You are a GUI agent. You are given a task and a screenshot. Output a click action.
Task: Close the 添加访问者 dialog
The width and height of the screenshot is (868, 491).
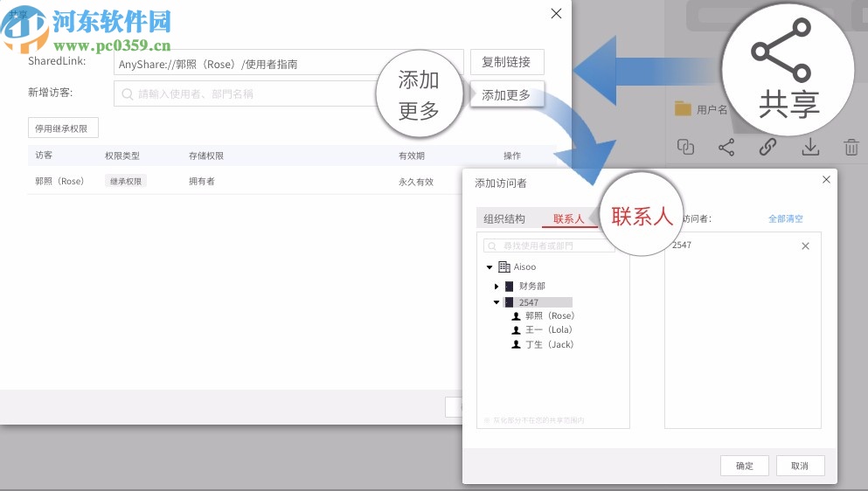pos(827,179)
